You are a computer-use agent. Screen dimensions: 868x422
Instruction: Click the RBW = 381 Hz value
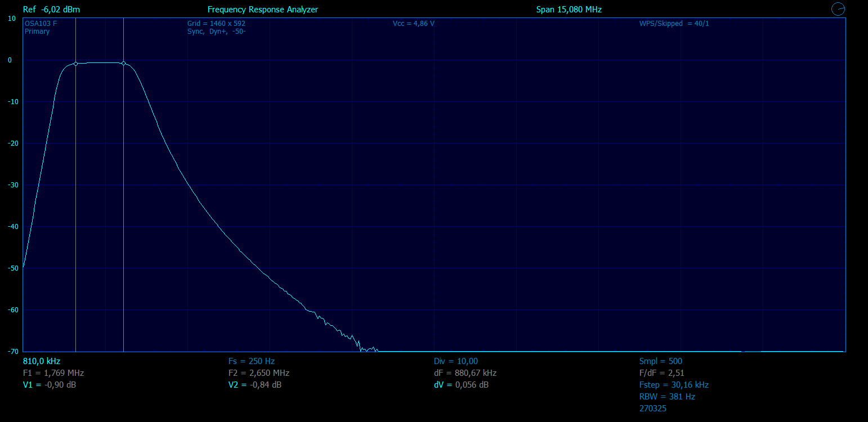[667, 397]
